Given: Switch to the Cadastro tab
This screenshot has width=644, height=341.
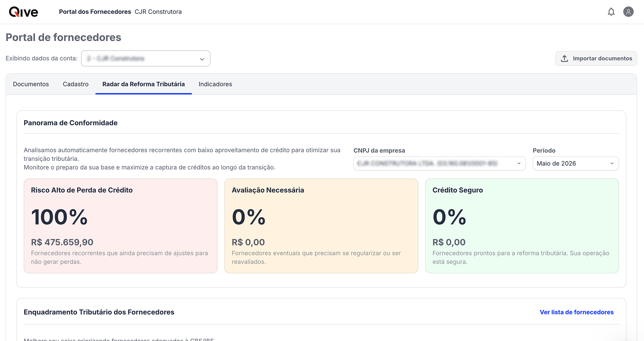Looking at the screenshot, I should point(76,84).
